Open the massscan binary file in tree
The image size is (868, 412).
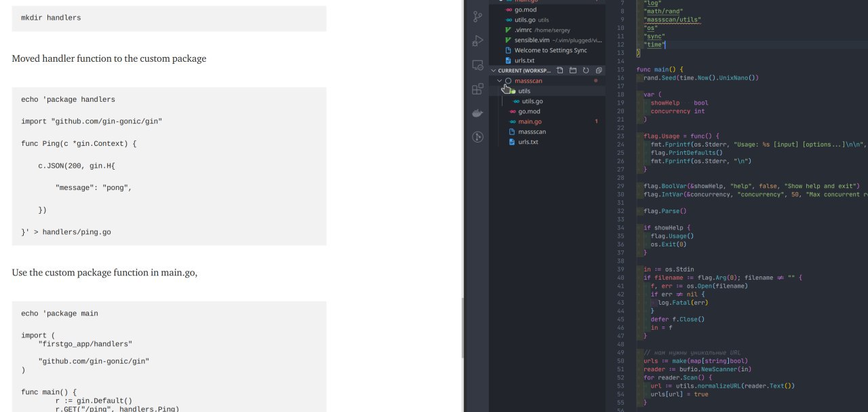click(x=547, y=132)
